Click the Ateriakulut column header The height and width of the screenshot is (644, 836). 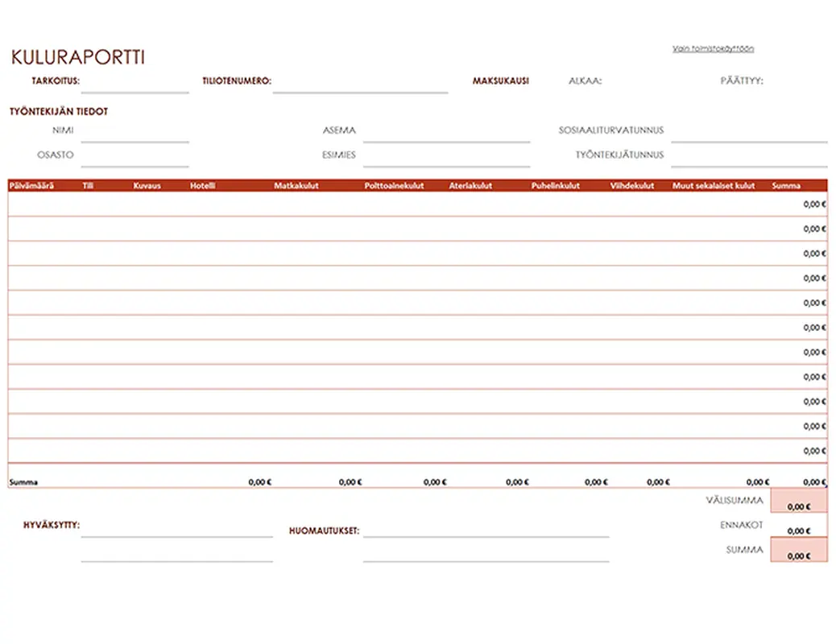tap(470, 186)
